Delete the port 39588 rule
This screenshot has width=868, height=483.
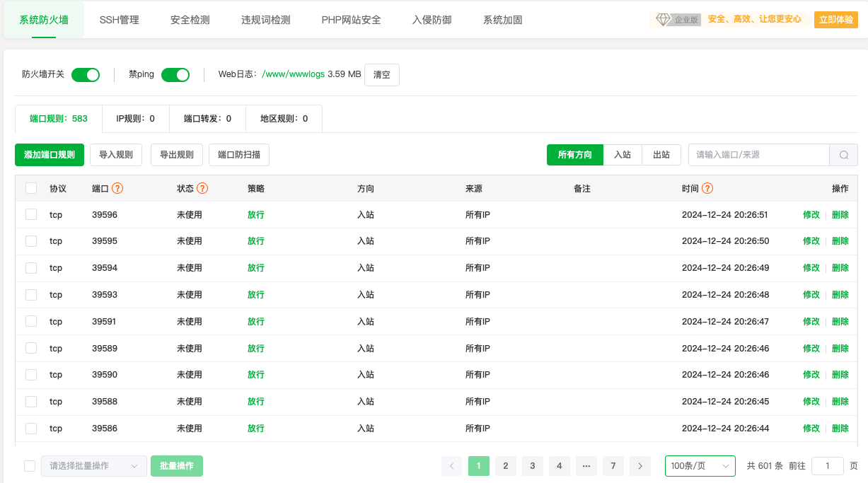pyautogui.click(x=840, y=402)
